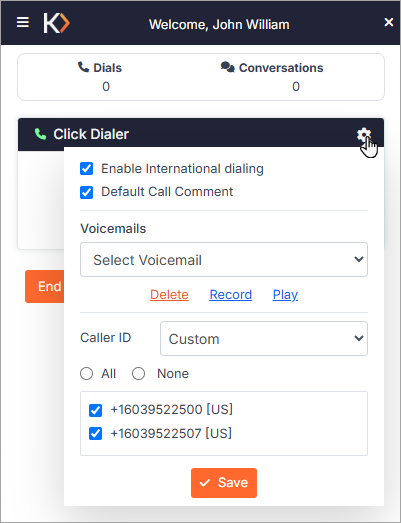Screen dimensions: 401x523
Task: Click the Record voicemail link
Action: 231,295
